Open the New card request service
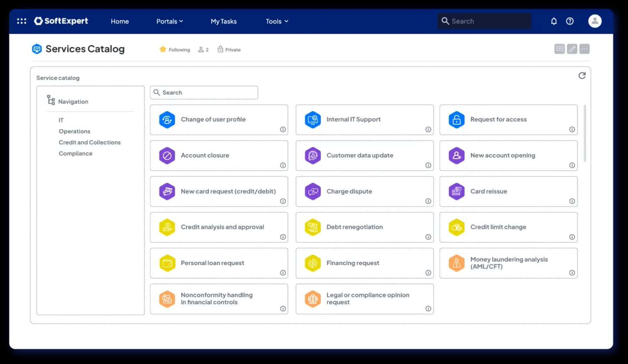The height and width of the screenshot is (364, 628). [x=219, y=191]
